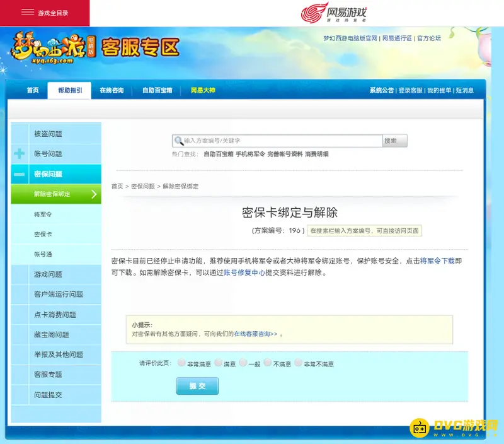Click the 在搜索栏输入方案编号 hint box
504x444 pixels.
tap(364, 231)
